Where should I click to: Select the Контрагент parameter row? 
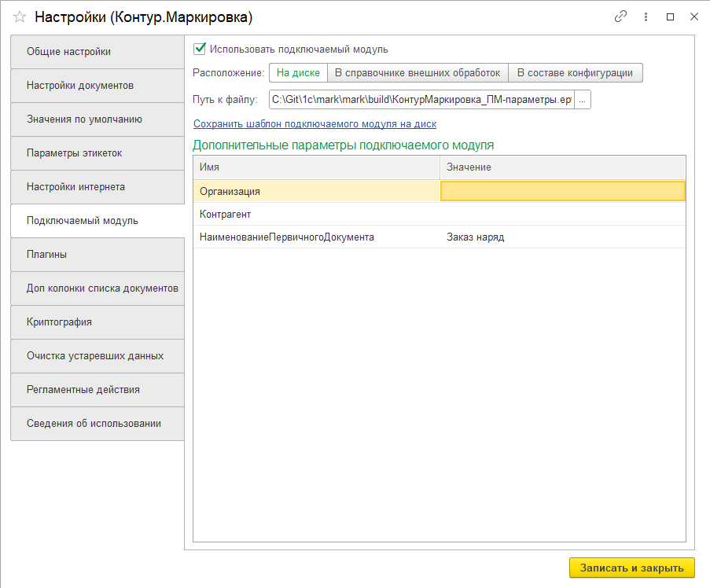pos(440,214)
